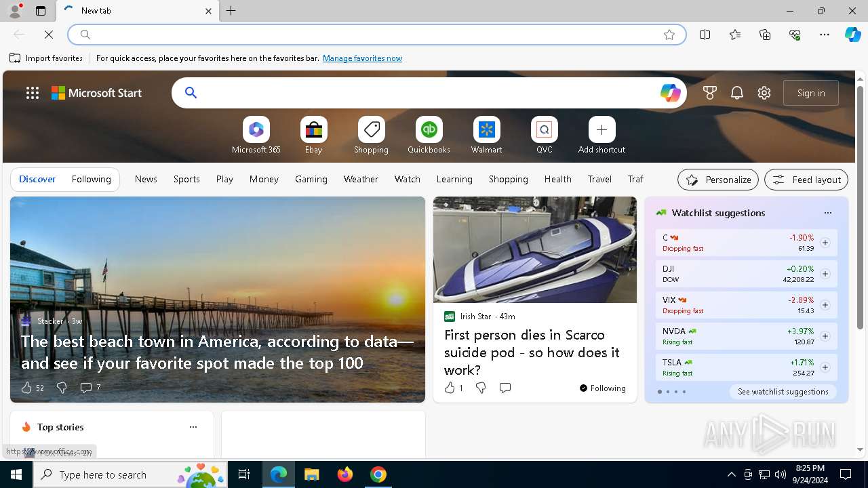This screenshot has width=868, height=488.
Task: Open the Quickbooks shortcut
Action: coord(429,129)
